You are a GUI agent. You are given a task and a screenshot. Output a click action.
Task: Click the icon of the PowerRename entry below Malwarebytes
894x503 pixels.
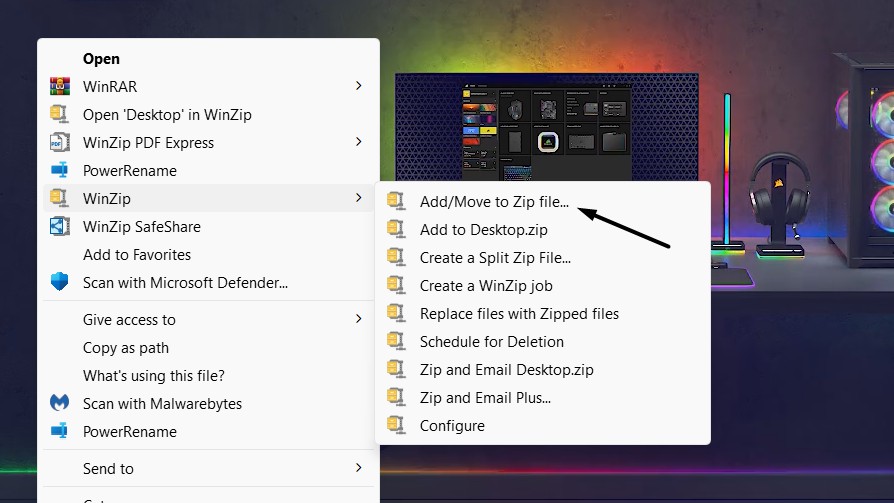59,431
